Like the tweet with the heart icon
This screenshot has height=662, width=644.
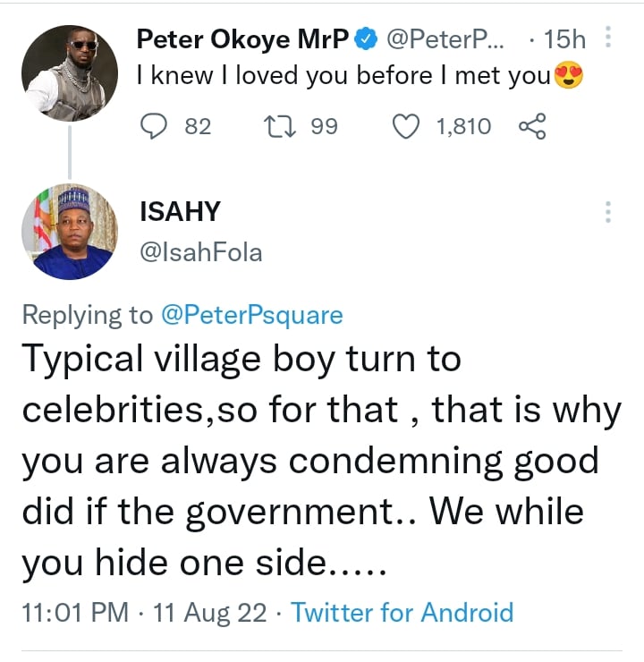pyautogui.click(x=407, y=126)
